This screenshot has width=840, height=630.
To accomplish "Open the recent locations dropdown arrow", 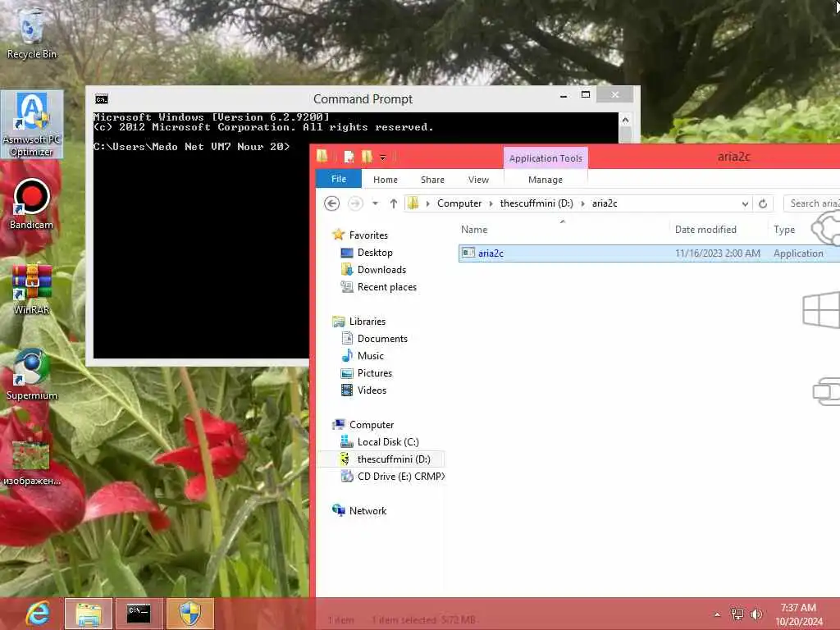I will point(375,203).
